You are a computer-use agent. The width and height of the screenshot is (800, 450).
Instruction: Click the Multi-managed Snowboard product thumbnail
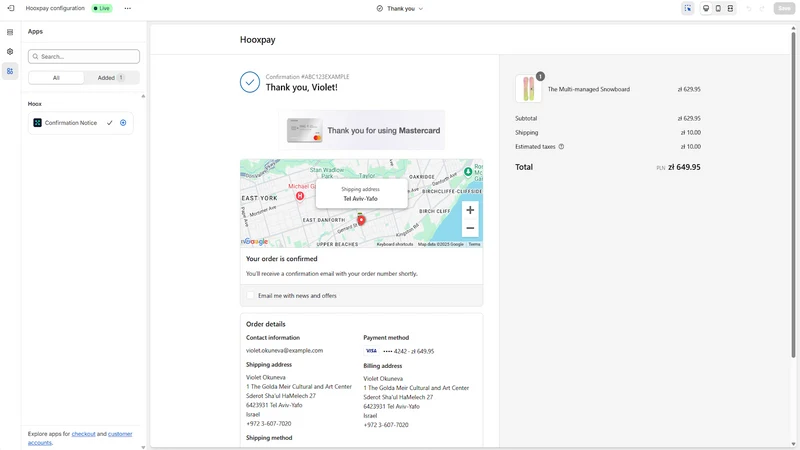(x=529, y=88)
